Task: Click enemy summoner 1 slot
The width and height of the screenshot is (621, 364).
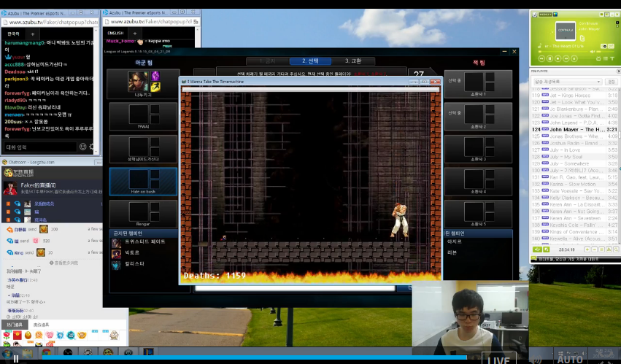Action: 478,84
